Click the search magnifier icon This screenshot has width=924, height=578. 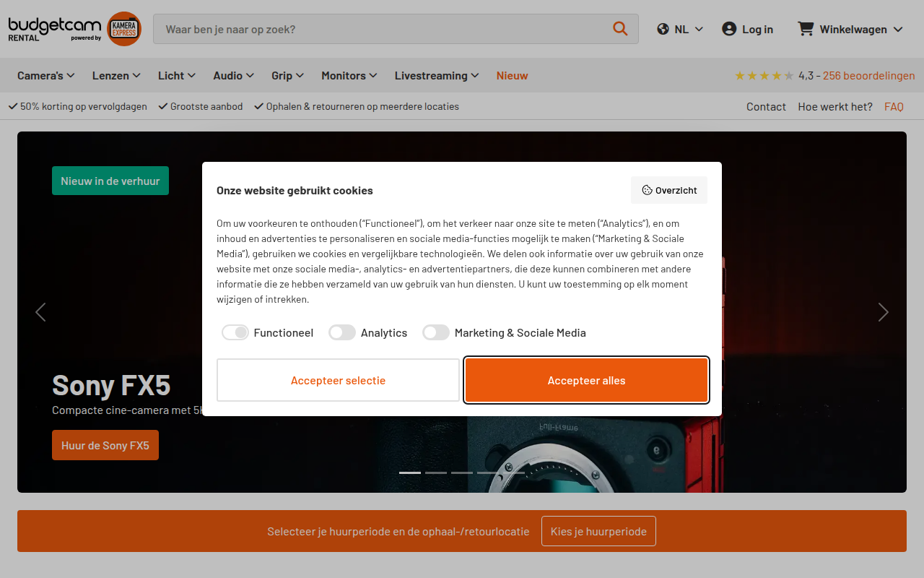(x=620, y=29)
